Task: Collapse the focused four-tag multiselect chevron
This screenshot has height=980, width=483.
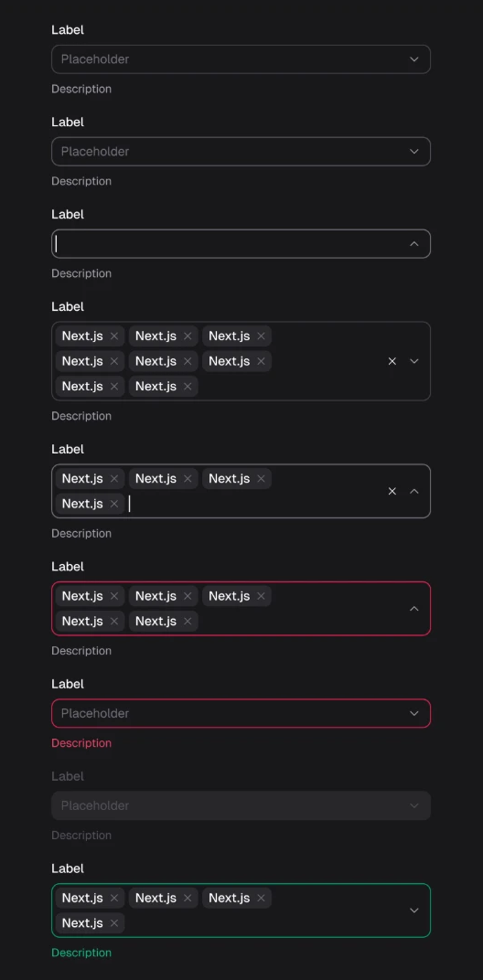Action: pyautogui.click(x=414, y=491)
